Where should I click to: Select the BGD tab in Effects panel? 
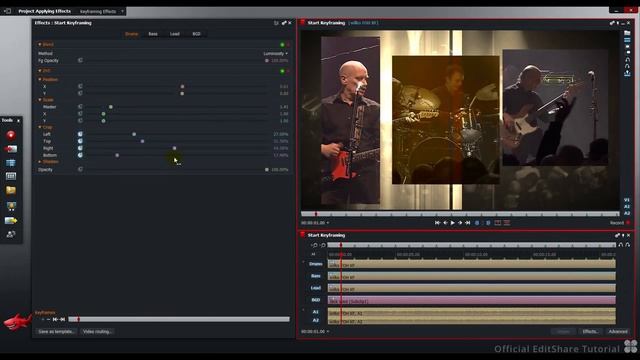196,34
